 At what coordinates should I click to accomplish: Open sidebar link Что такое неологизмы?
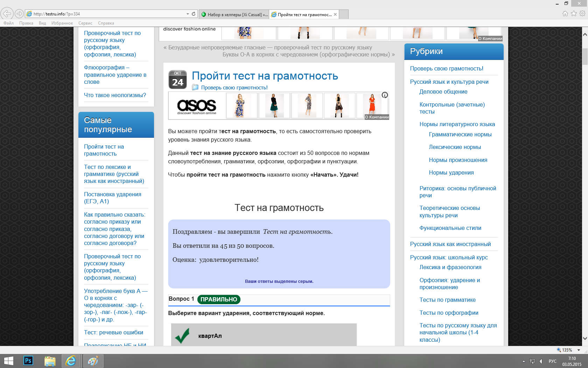(115, 95)
